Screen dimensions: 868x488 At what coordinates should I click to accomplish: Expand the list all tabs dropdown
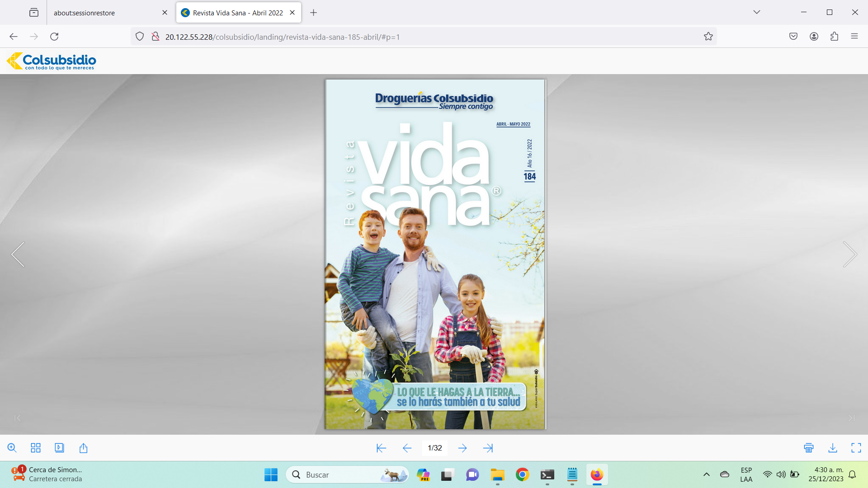(x=757, y=12)
